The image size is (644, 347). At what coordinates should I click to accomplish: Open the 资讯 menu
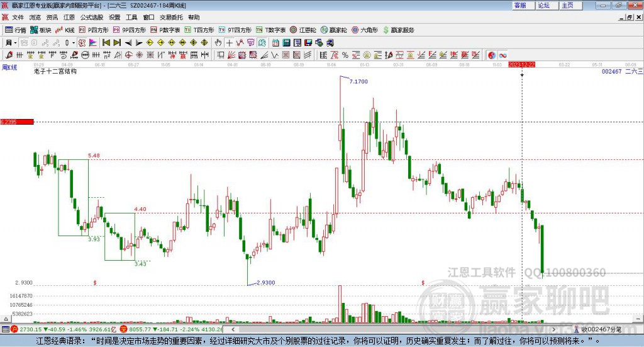[x=52, y=17]
